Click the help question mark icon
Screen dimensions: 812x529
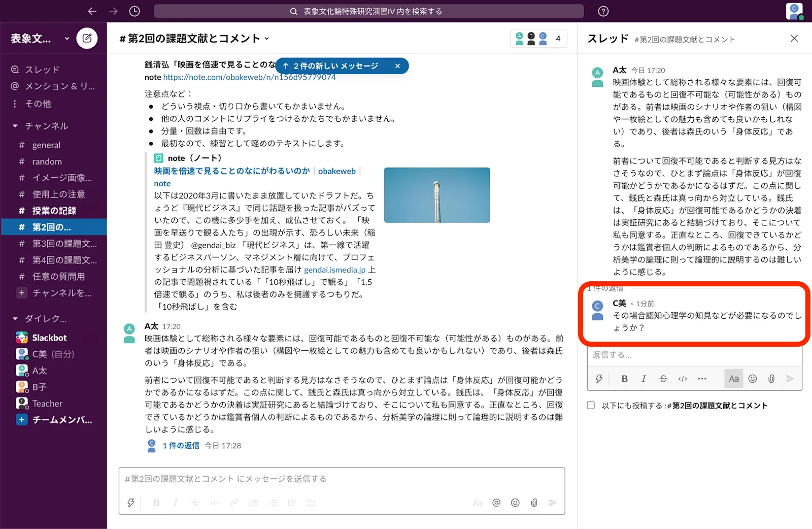(x=603, y=11)
